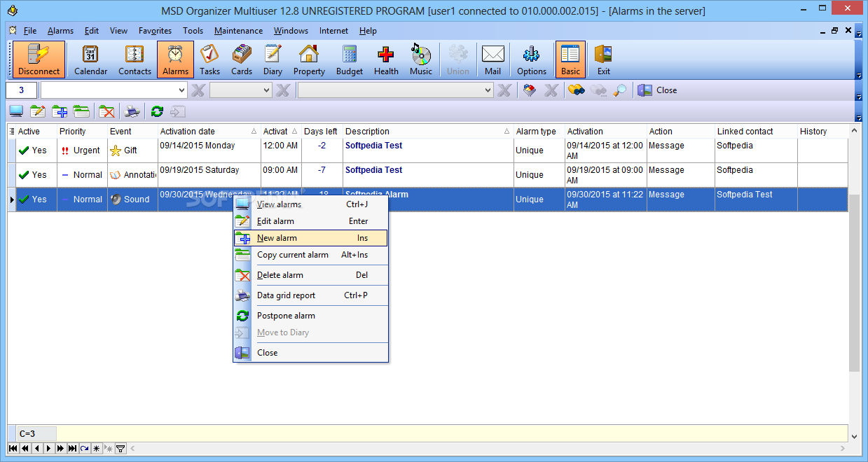Click the Alarm type column header
This screenshot has width=868, height=462.
point(539,132)
